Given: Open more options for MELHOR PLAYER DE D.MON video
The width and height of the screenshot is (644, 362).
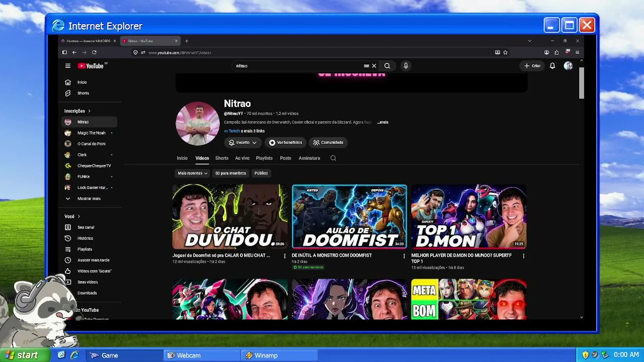Looking at the screenshot, I should click(523, 256).
